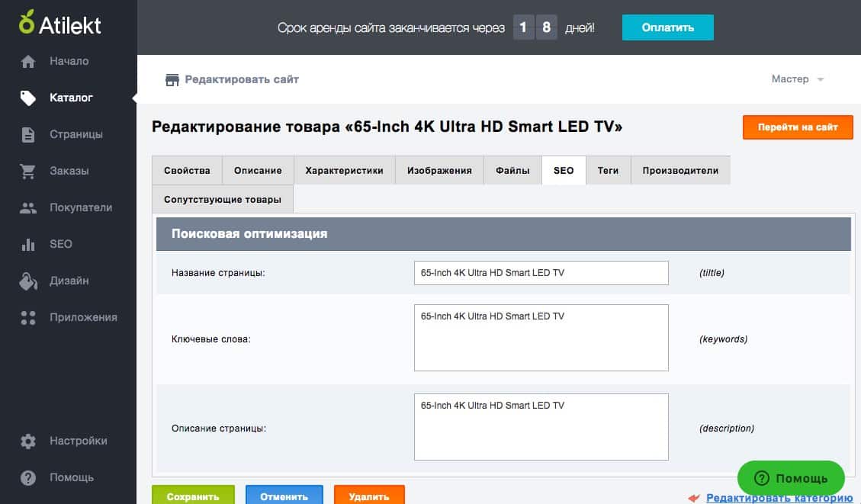Open the Помощь question mark icon in sidebar

click(x=28, y=478)
